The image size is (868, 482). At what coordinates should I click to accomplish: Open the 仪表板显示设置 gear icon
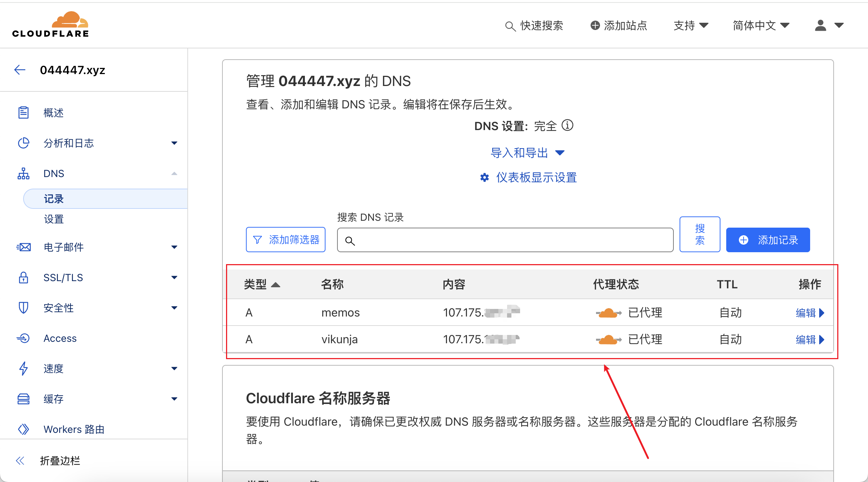click(485, 177)
